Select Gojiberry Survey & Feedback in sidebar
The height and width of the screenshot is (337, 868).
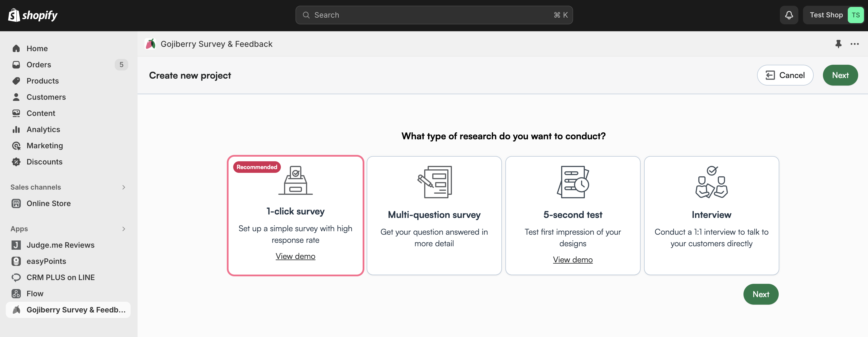pos(68,310)
